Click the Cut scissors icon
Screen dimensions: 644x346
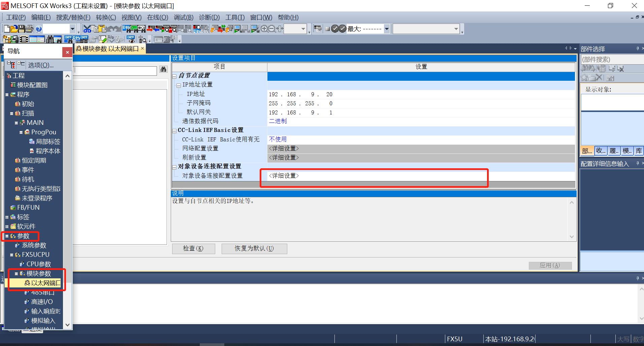[x=87, y=29]
